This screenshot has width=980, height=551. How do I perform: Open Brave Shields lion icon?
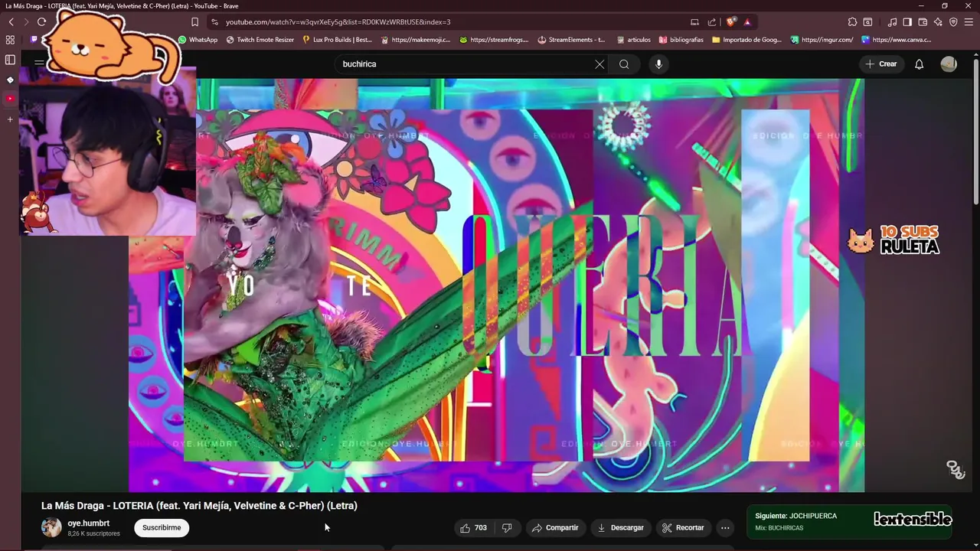click(731, 22)
